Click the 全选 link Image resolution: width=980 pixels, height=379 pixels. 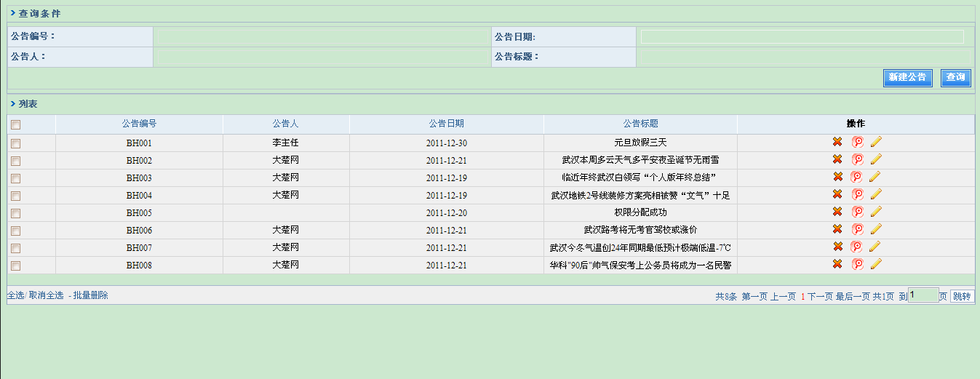pyautogui.click(x=15, y=295)
